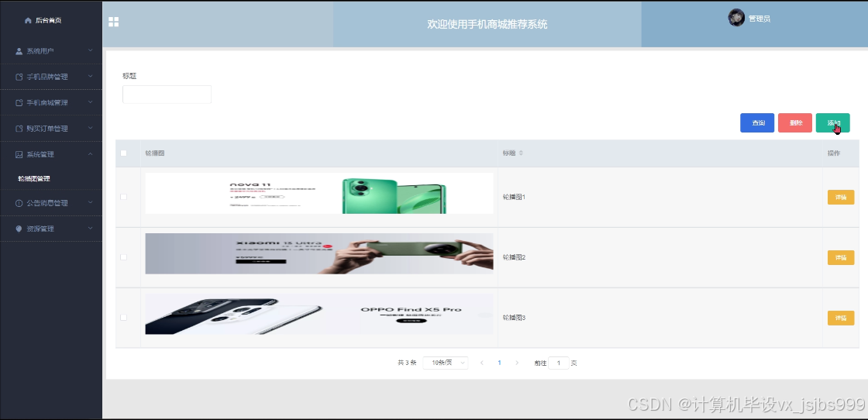The width and height of the screenshot is (868, 420).
Task: Click the 管理员 username text
Action: 759,19
